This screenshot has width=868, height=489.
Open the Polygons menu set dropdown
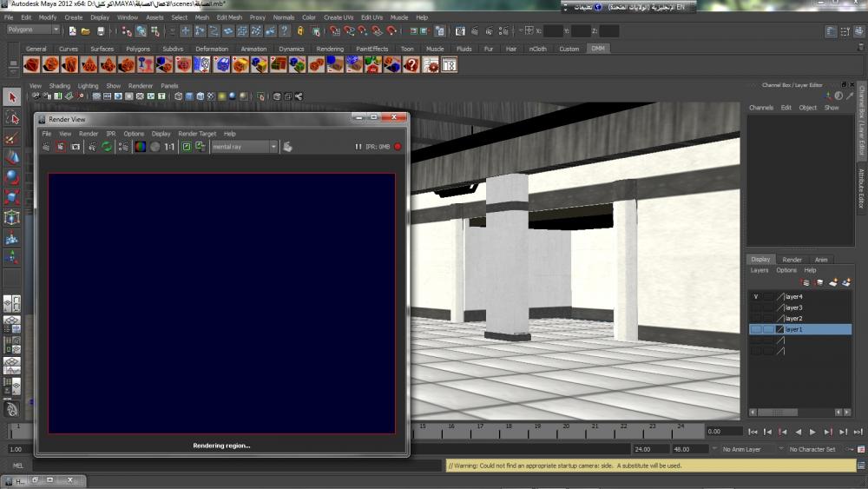[56, 30]
